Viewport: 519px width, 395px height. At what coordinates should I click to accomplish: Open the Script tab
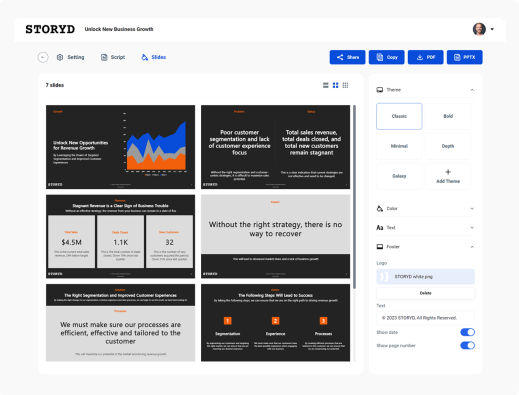(x=113, y=57)
